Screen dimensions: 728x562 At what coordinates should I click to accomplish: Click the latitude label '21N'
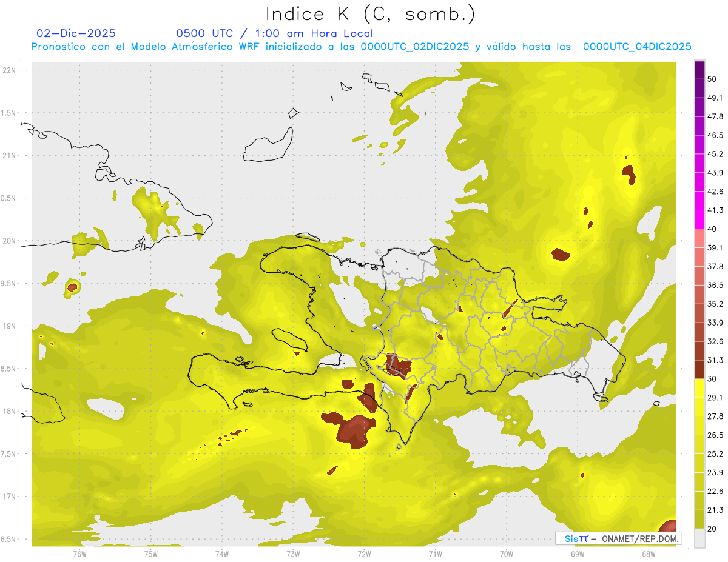(10, 155)
